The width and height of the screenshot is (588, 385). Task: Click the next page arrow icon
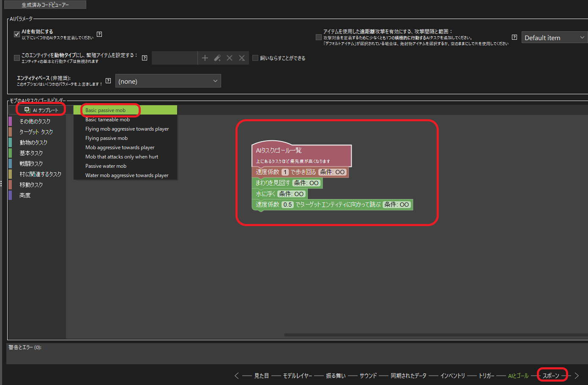point(577,376)
